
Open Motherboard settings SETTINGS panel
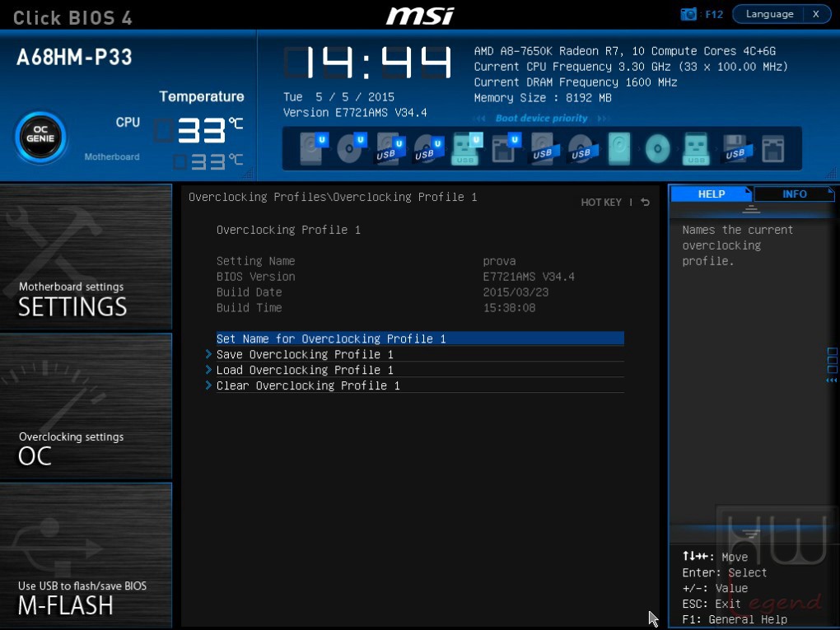click(x=86, y=257)
